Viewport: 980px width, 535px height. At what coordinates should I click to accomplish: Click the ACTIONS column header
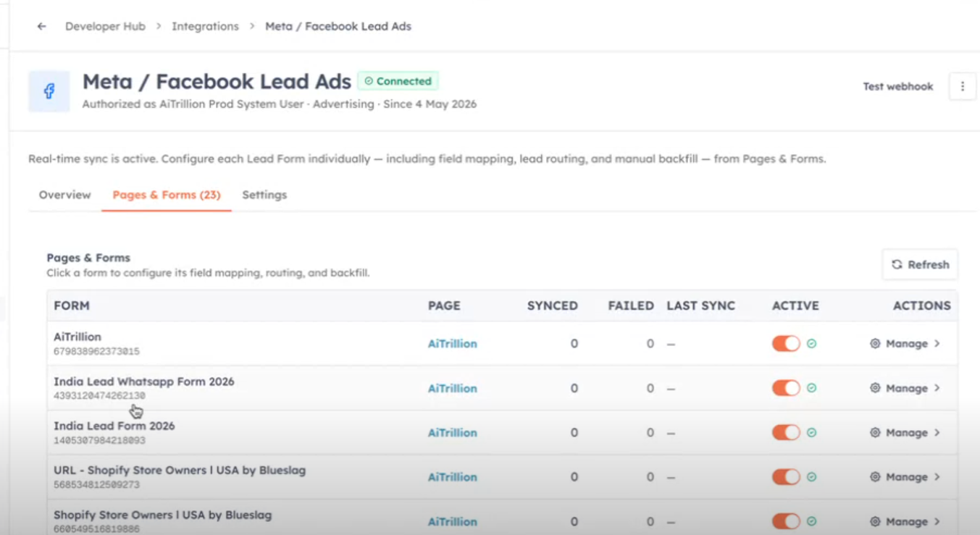pyautogui.click(x=922, y=306)
